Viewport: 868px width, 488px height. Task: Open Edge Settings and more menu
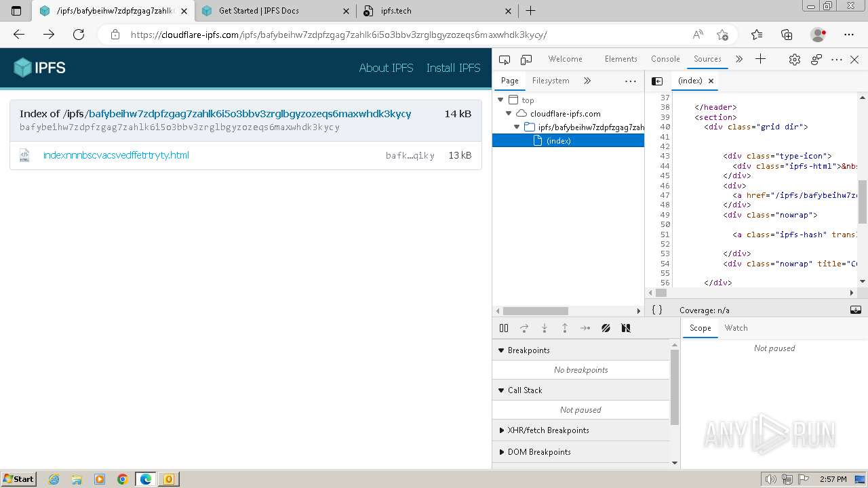click(849, 35)
